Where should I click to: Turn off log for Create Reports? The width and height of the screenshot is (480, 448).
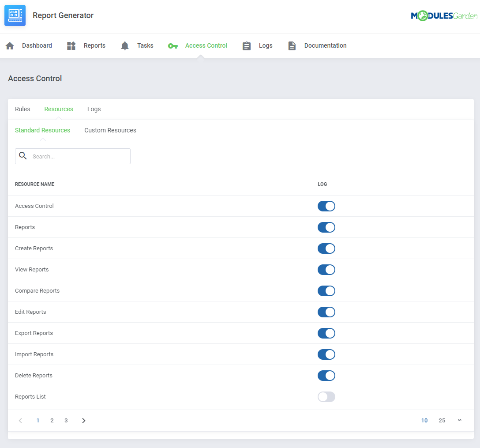[x=326, y=248]
